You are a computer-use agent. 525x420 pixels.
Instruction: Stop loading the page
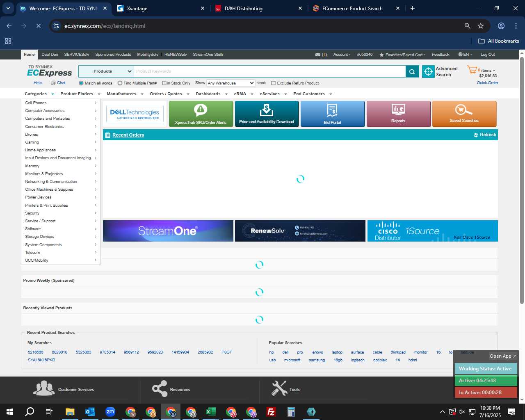[38, 26]
